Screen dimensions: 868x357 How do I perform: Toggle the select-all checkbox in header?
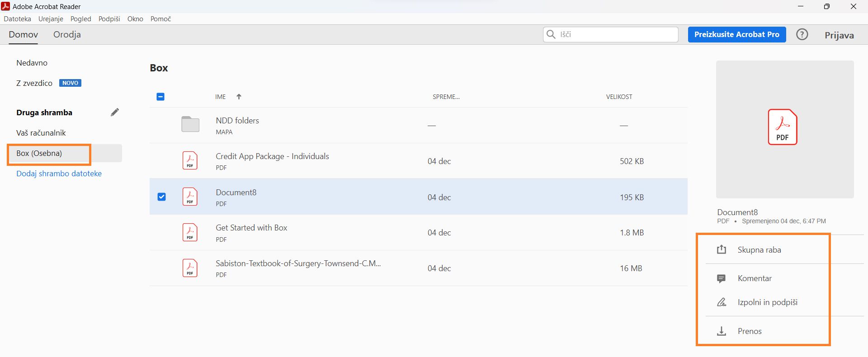(160, 97)
